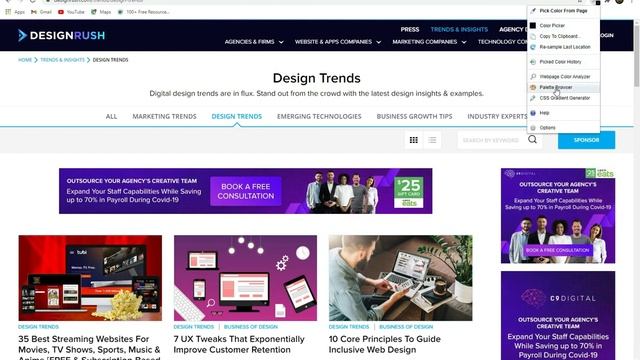The image size is (640, 360).
Task: Open the PRESS nav link
Action: coord(410,29)
